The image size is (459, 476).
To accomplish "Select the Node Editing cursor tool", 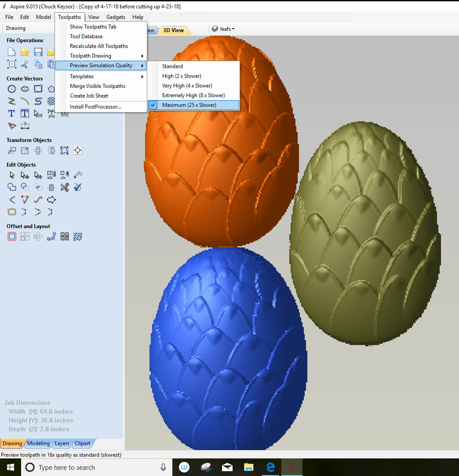I will (x=25, y=175).
